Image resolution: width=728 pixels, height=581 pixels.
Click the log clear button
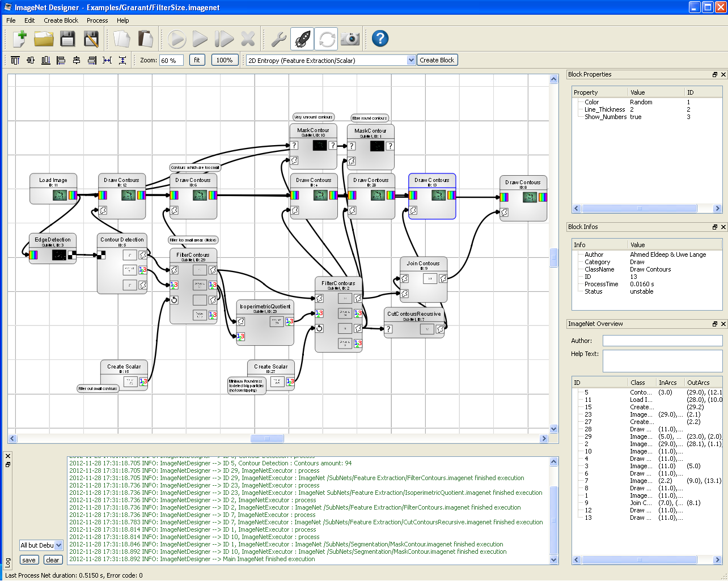coord(53,560)
